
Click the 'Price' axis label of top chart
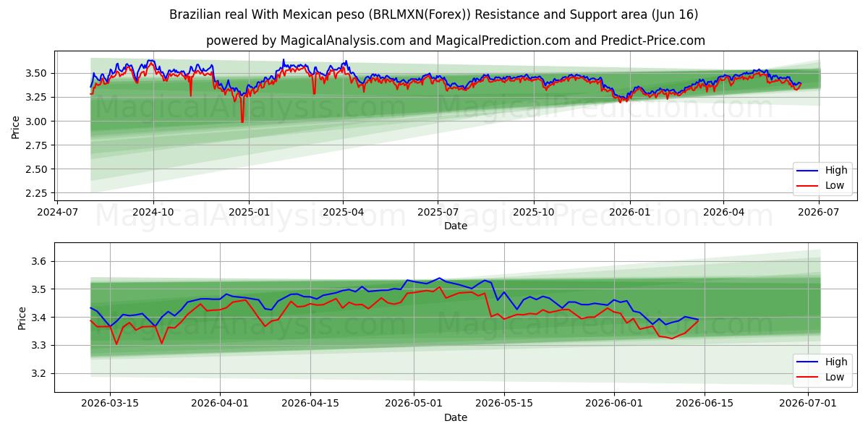pos(16,126)
